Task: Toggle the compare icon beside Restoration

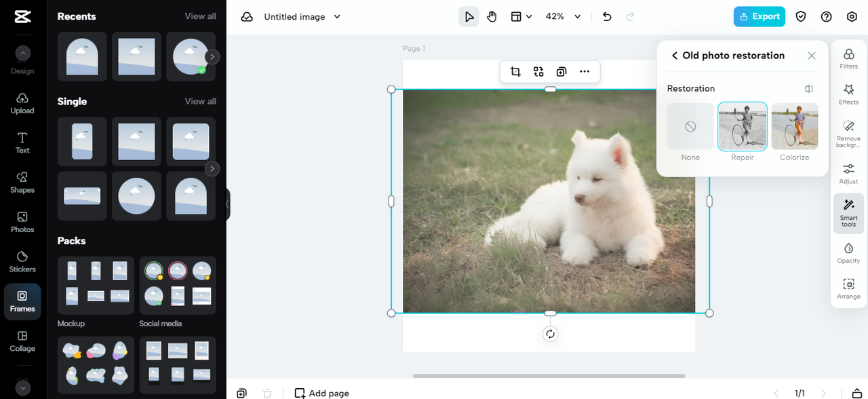Action: 809,89
